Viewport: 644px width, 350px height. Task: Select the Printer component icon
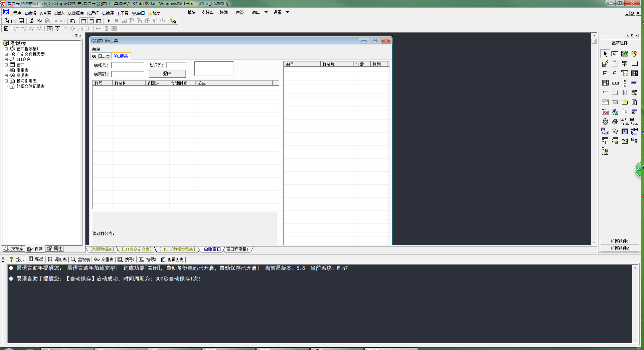click(615, 122)
